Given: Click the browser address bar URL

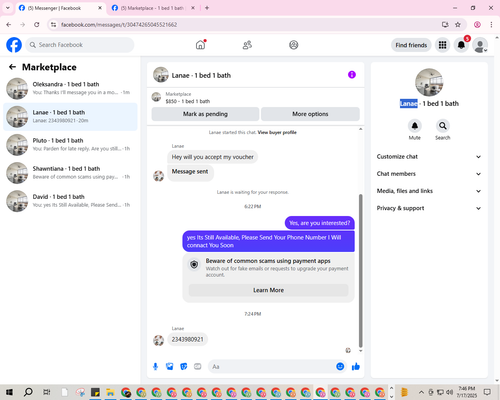Looking at the screenshot, I should 119,25.
